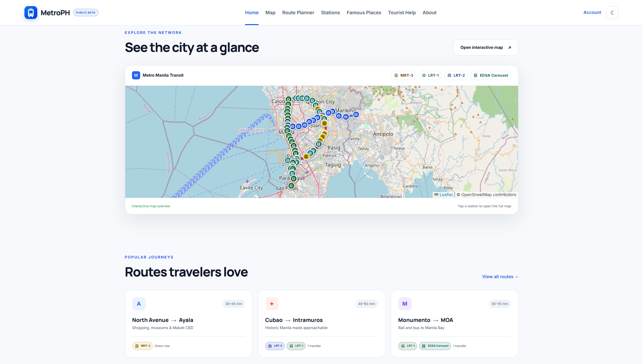Screen dimensions: 643x364
Task: Click LRT-2 badge on Cubao card
Action: (275, 346)
